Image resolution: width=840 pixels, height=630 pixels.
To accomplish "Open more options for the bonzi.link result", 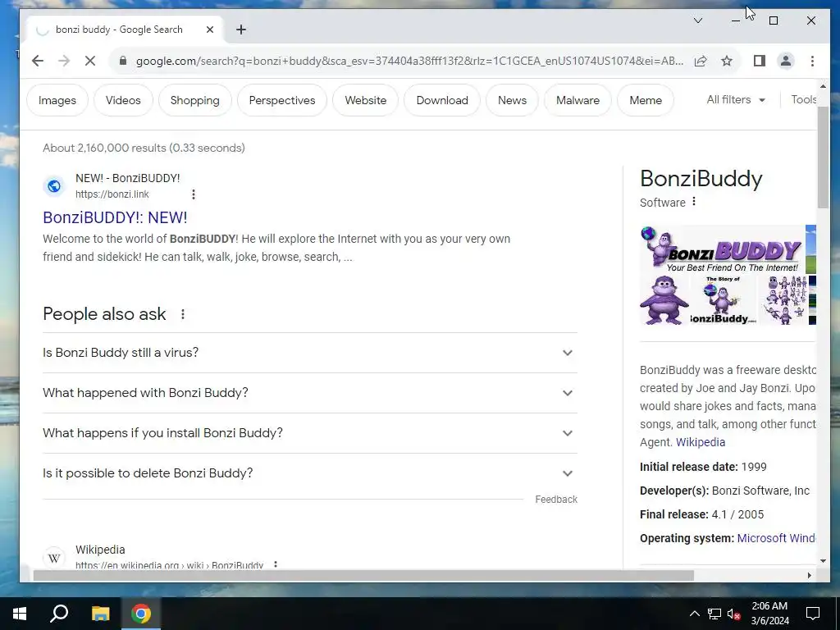I will pos(194,194).
